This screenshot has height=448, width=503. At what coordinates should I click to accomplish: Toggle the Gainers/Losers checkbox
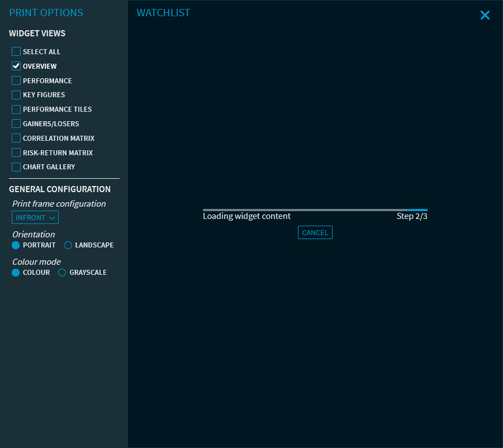16,124
